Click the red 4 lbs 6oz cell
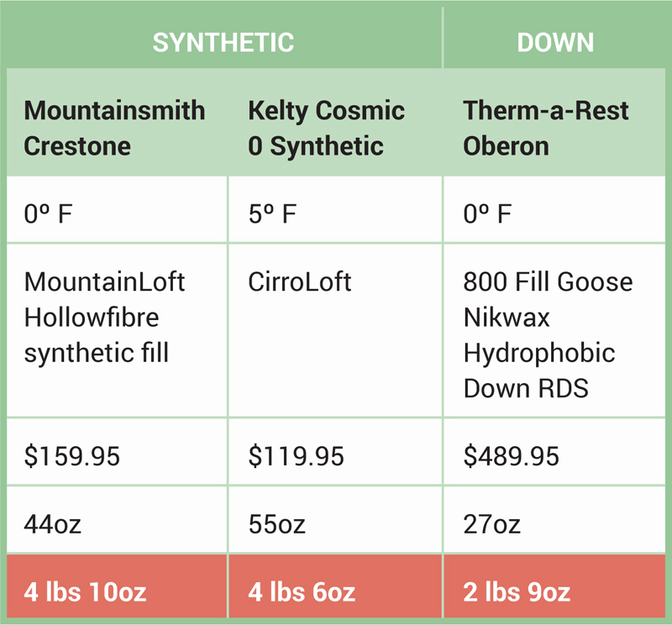672x625 pixels. click(335, 586)
